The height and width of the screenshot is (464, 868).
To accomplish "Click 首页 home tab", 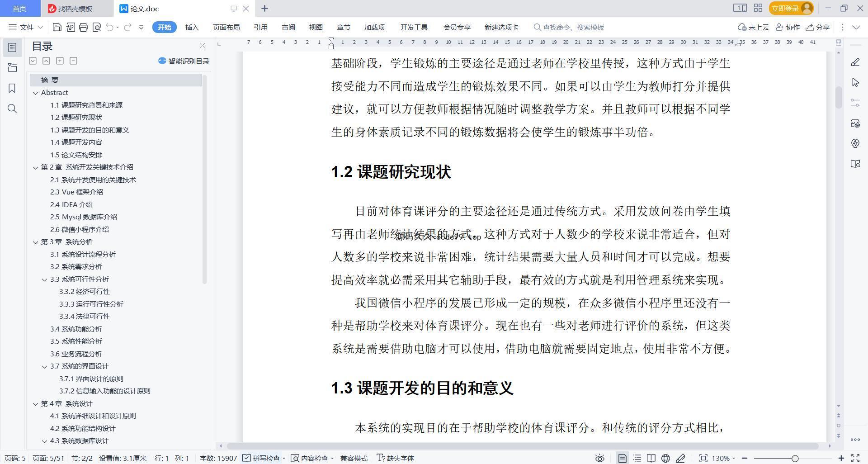I will point(19,9).
